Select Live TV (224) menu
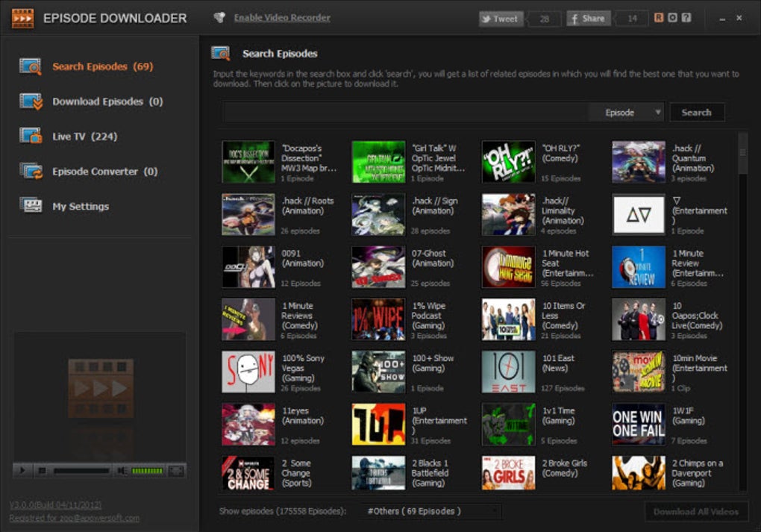The width and height of the screenshot is (761, 532). coord(85,137)
